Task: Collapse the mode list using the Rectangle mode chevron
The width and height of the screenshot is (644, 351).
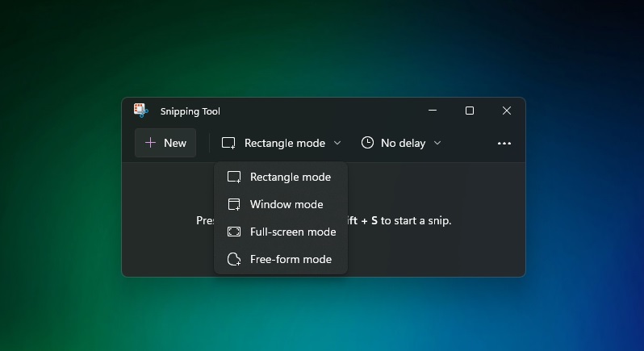Action: pyautogui.click(x=337, y=143)
